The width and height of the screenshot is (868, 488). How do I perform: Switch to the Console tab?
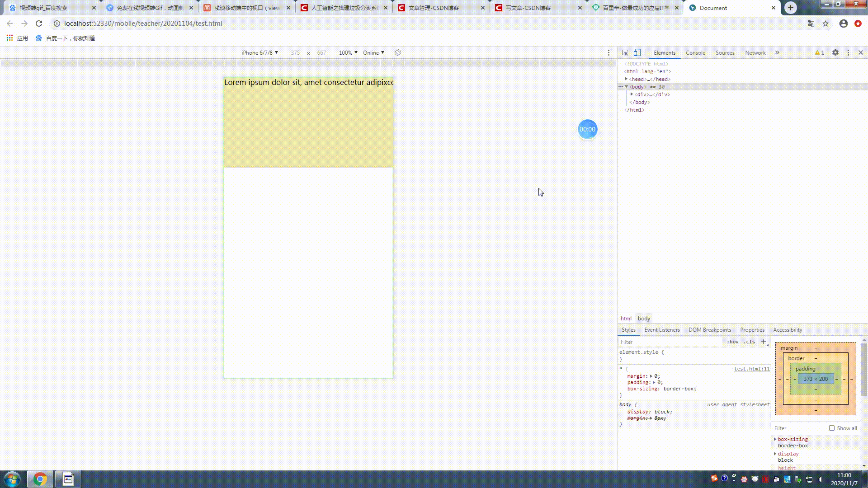[695, 53]
